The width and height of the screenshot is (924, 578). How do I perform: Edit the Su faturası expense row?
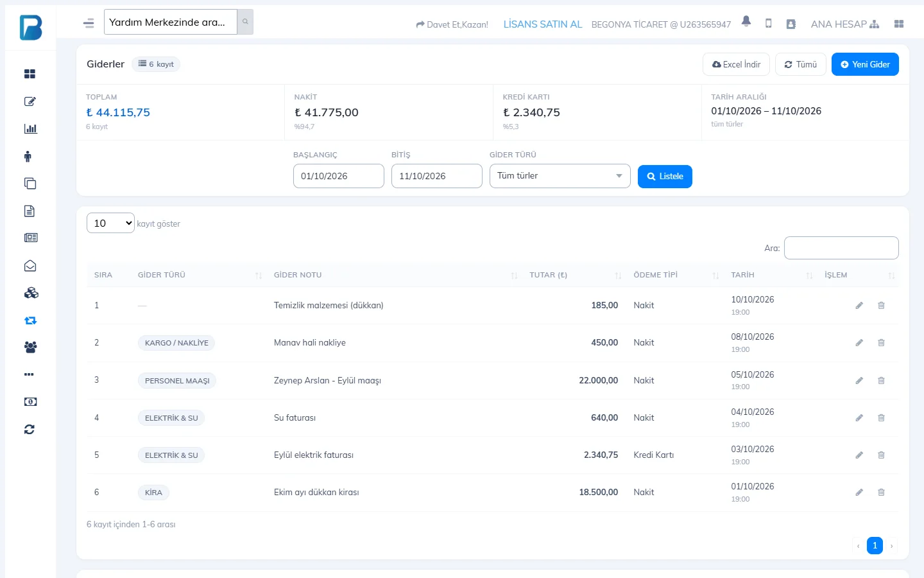click(x=859, y=418)
